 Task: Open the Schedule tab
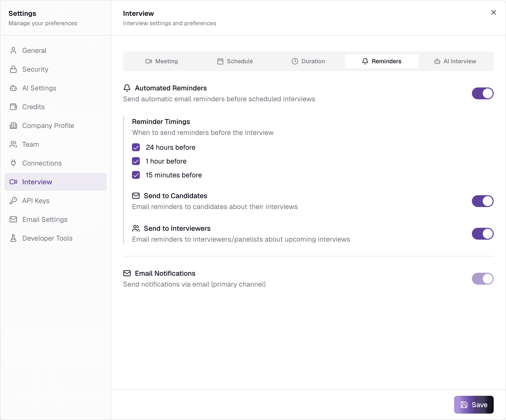coord(235,61)
